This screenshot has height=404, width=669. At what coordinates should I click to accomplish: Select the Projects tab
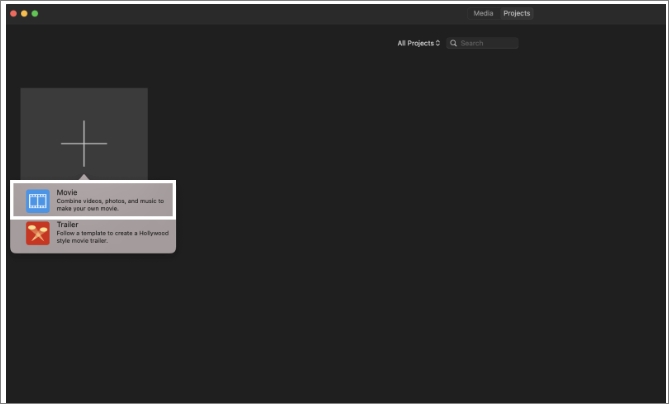point(517,14)
